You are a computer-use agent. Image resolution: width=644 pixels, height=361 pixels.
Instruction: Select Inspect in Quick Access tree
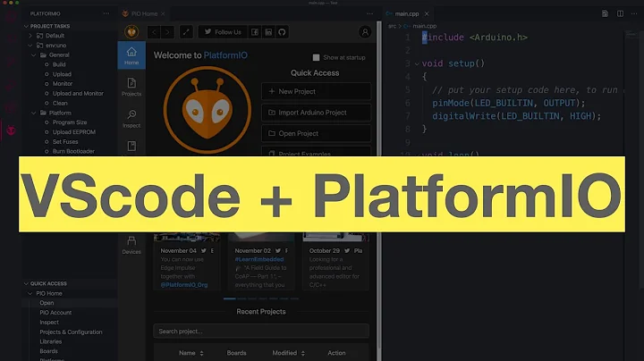49,323
